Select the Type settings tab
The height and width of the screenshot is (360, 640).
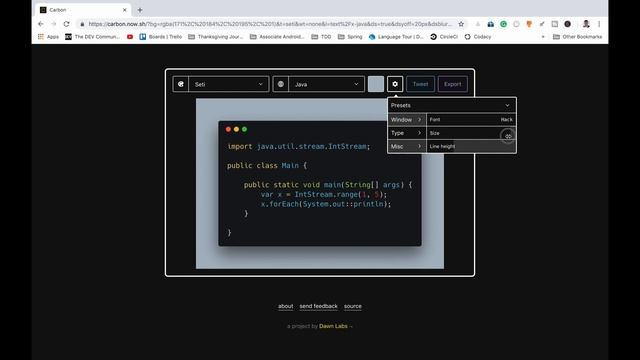[407, 133]
